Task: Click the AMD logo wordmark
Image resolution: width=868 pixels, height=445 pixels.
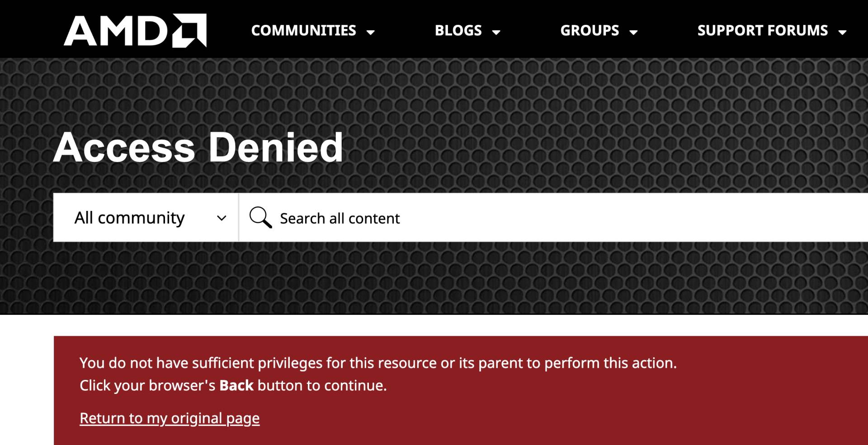Action: pyautogui.click(x=116, y=31)
